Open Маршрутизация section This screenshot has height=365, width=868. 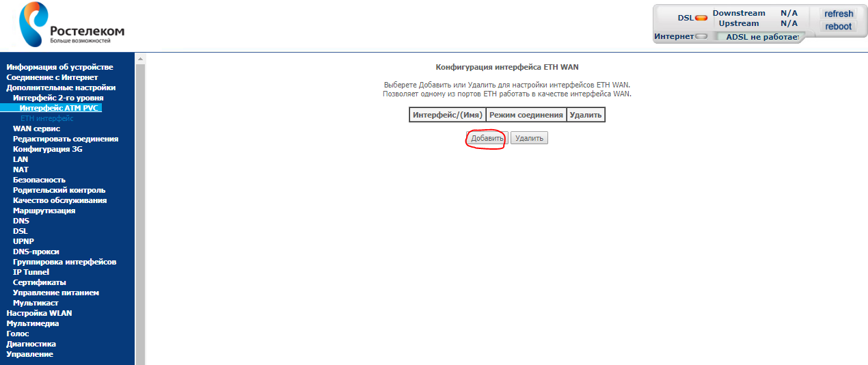[44, 211]
